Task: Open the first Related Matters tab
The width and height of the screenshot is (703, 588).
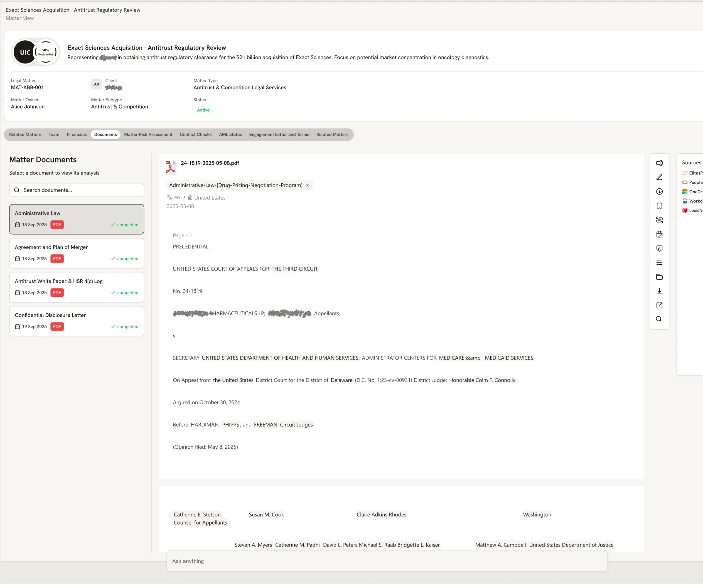Action: pyautogui.click(x=25, y=134)
